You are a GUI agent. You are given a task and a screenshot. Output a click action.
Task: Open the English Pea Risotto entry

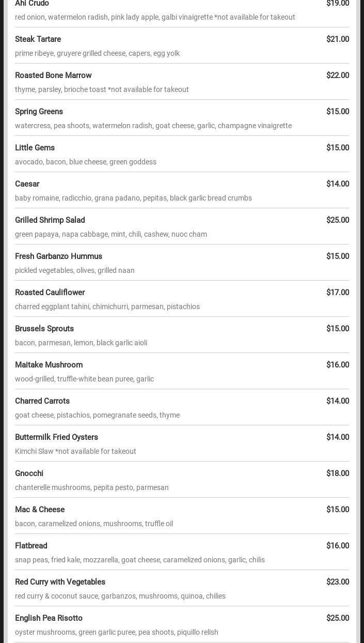click(x=49, y=618)
